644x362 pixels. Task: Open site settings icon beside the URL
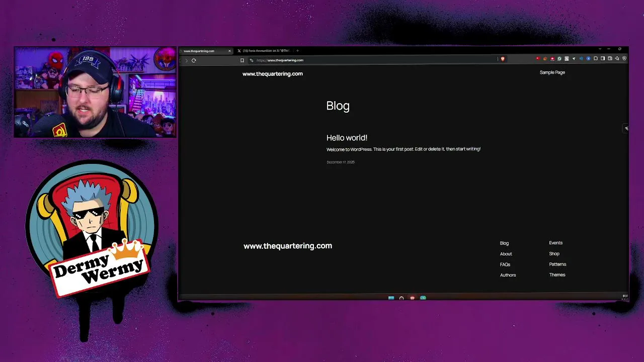point(252,60)
